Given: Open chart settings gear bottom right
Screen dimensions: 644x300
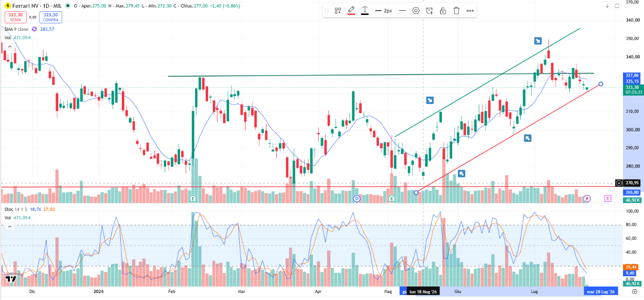Looking at the screenshot, I should pos(634,291).
